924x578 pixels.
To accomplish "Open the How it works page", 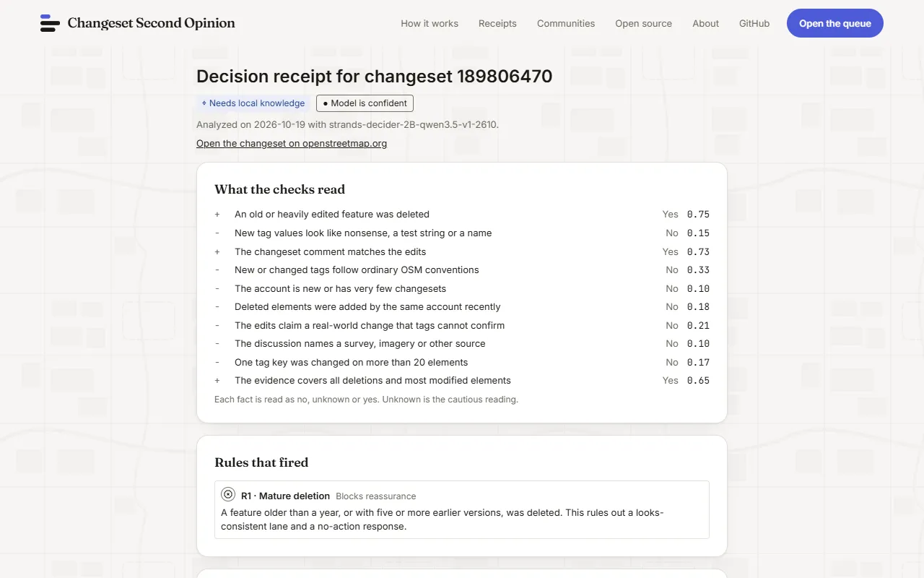I will click(x=430, y=23).
